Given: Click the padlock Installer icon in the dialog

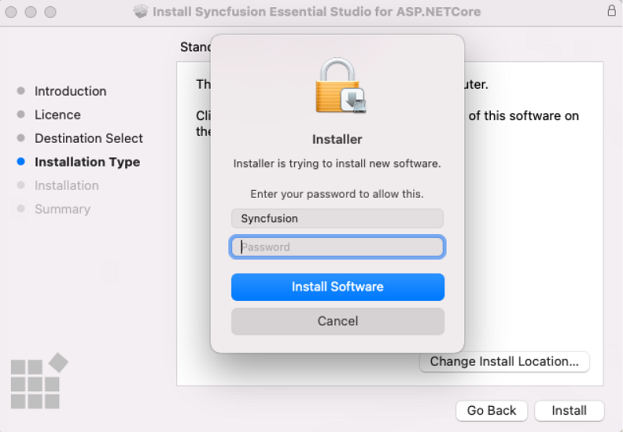Looking at the screenshot, I should click(337, 86).
